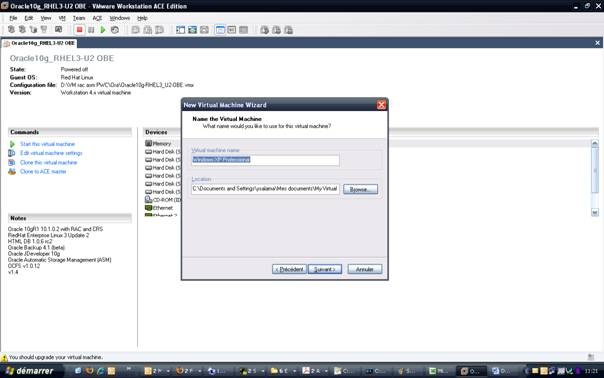Click the Devices list scroll down arrow
The image size is (604, 378).
point(595,212)
